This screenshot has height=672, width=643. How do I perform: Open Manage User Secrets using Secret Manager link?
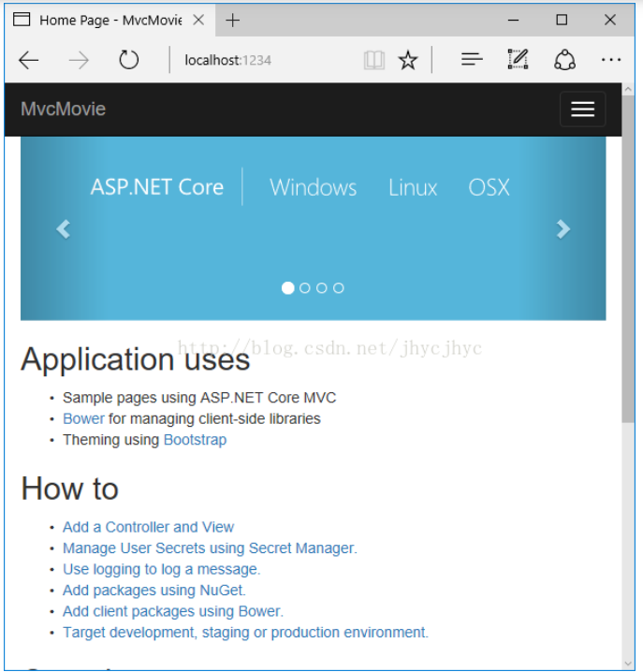coord(210,548)
